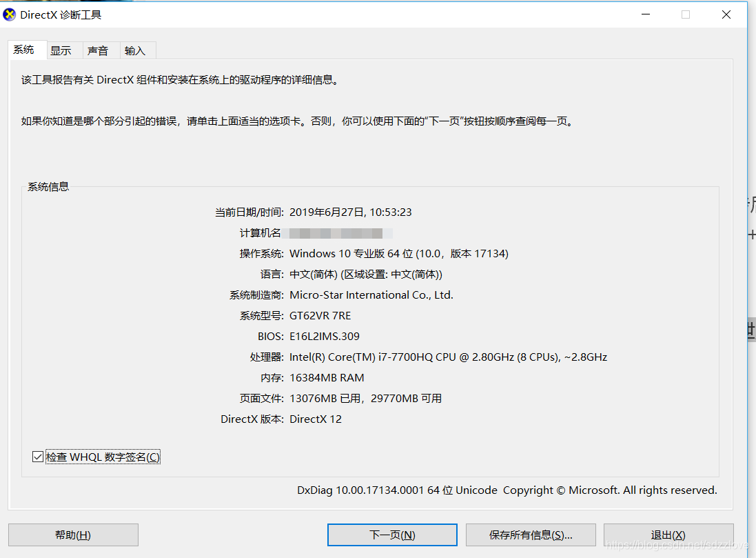Image resolution: width=756 pixels, height=558 pixels.
Task: Click the DirectX 12 version value
Action: click(316, 419)
